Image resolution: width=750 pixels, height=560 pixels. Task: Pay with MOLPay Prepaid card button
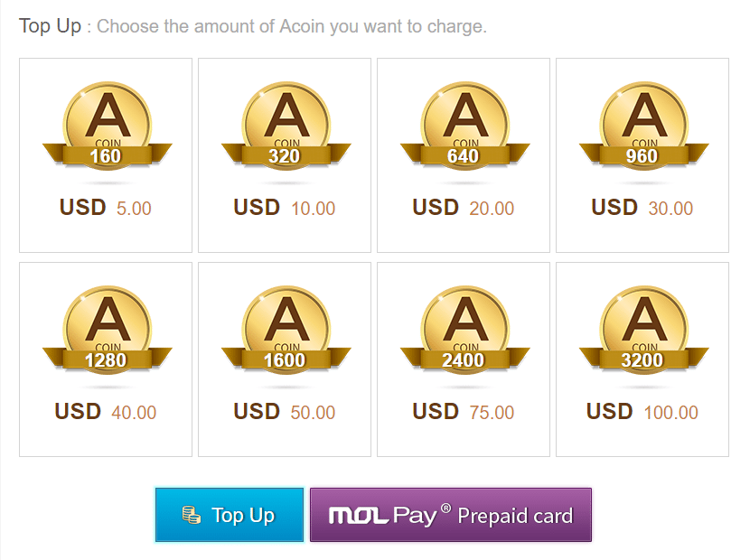pyautogui.click(x=451, y=515)
